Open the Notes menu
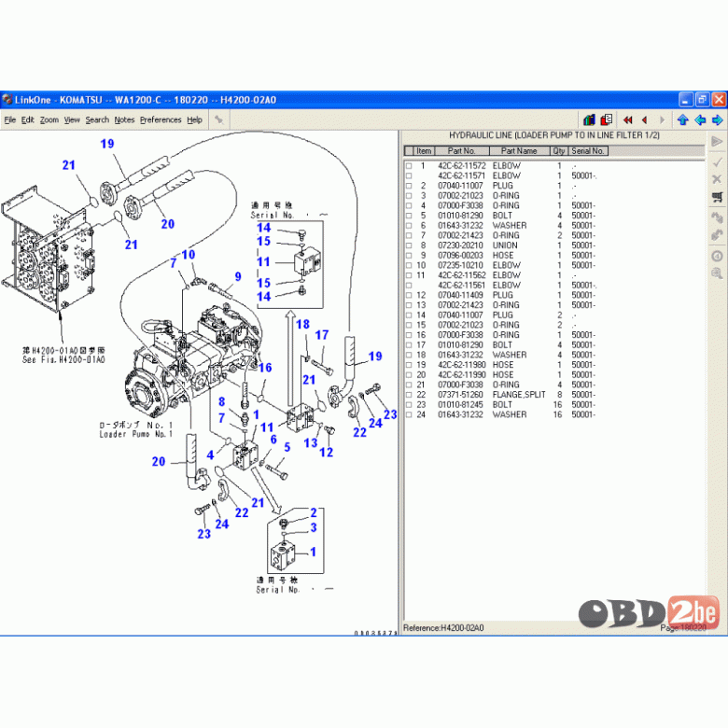The height and width of the screenshot is (728, 728). pos(124,119)
